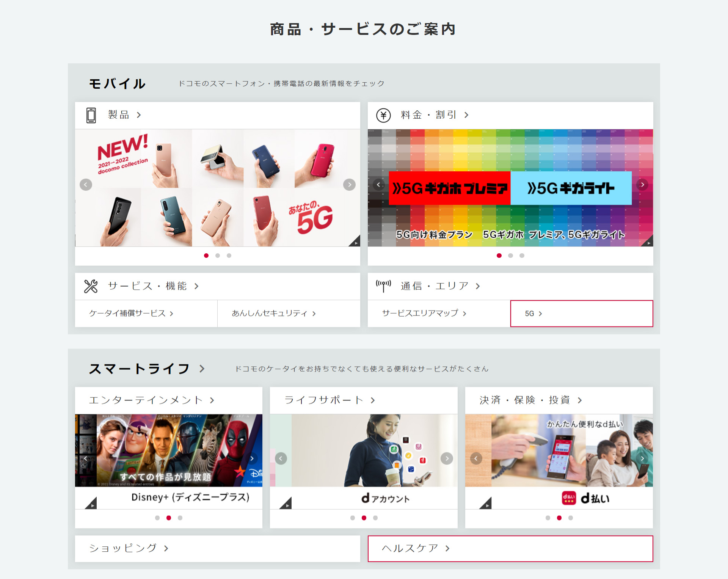Open サービスエリアマップ link
Screen dimensions: 728x579
coord(439,314)
